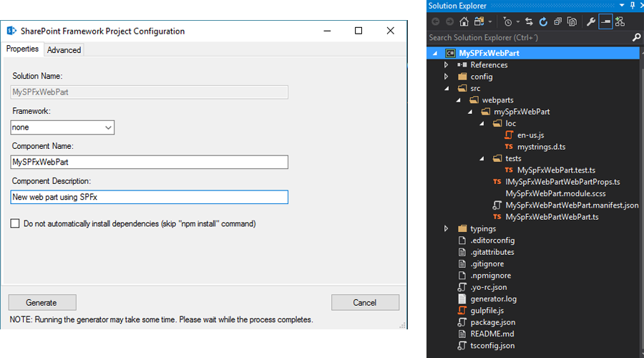Select the .gitattributes file
This screenshot has width=644, height=358.
click(492, 252)
